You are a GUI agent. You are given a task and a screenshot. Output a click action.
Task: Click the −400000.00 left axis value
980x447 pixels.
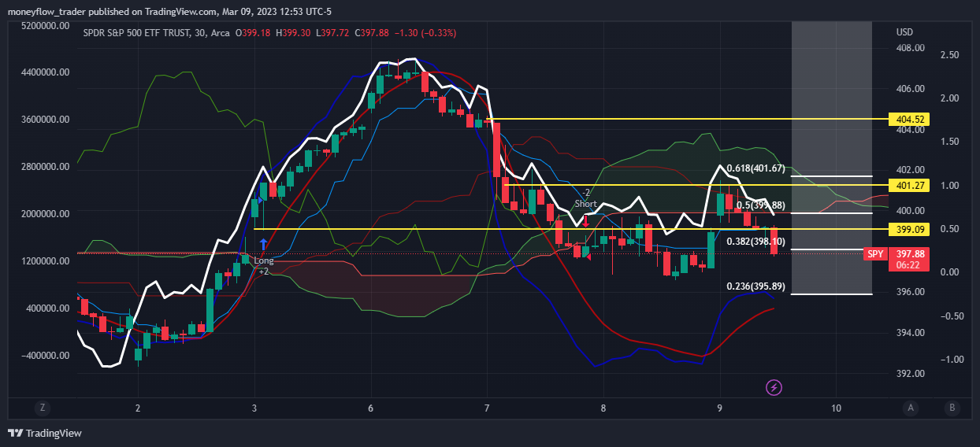[46, 356]
